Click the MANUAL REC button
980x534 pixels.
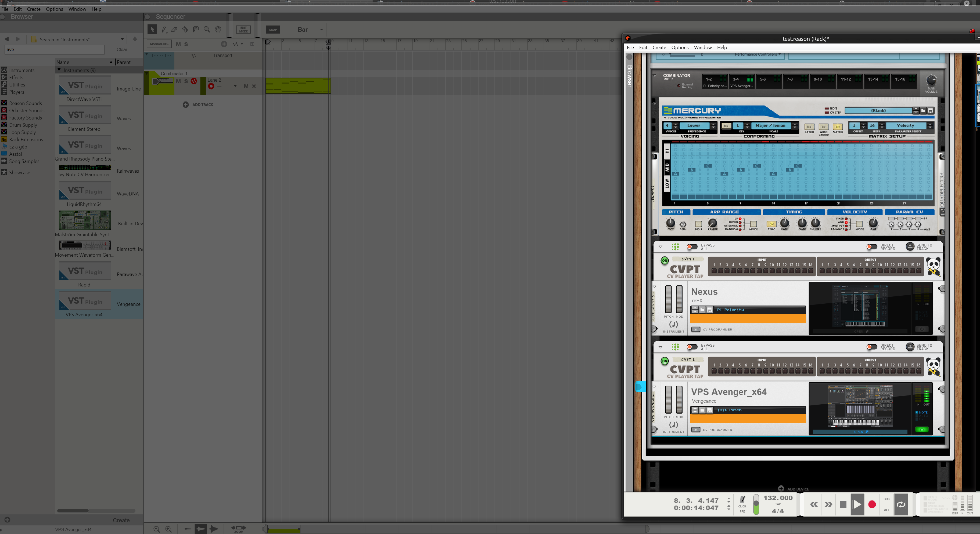159,44
